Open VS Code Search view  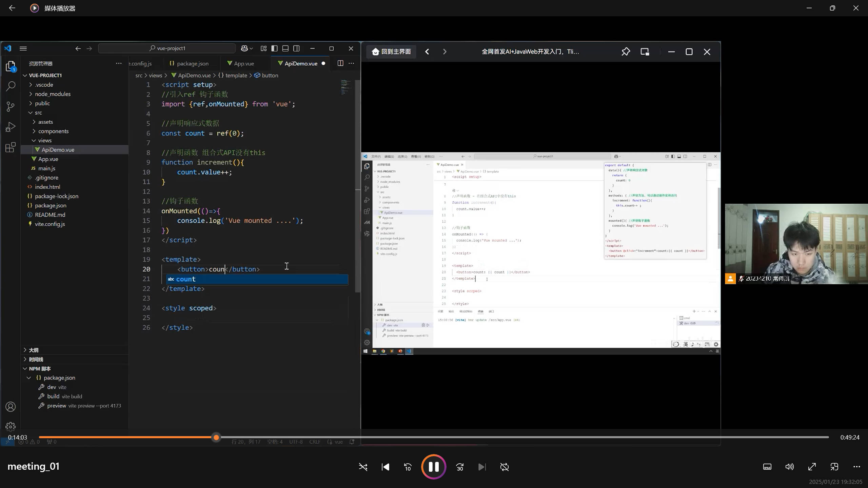[11, 86]
